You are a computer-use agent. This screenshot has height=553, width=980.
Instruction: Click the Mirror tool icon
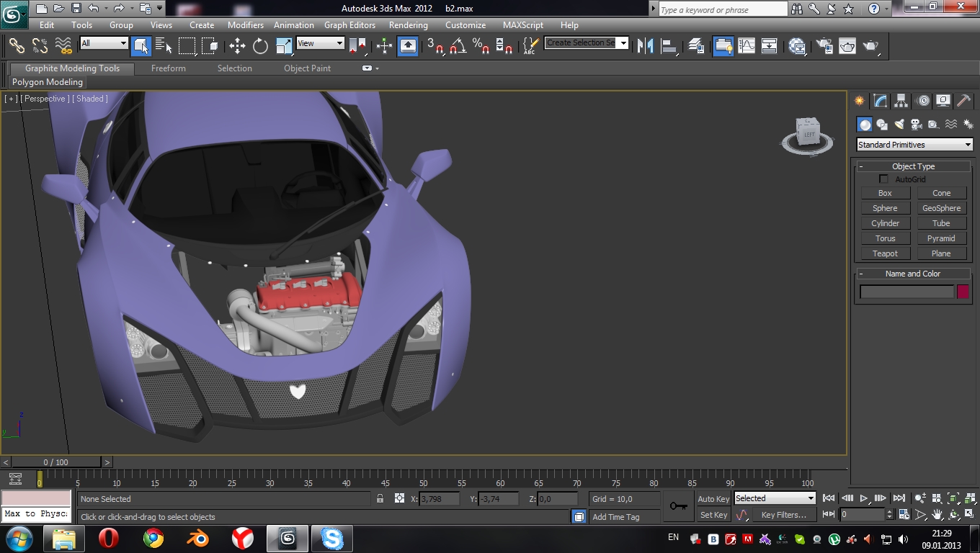(x=645, y=46)
